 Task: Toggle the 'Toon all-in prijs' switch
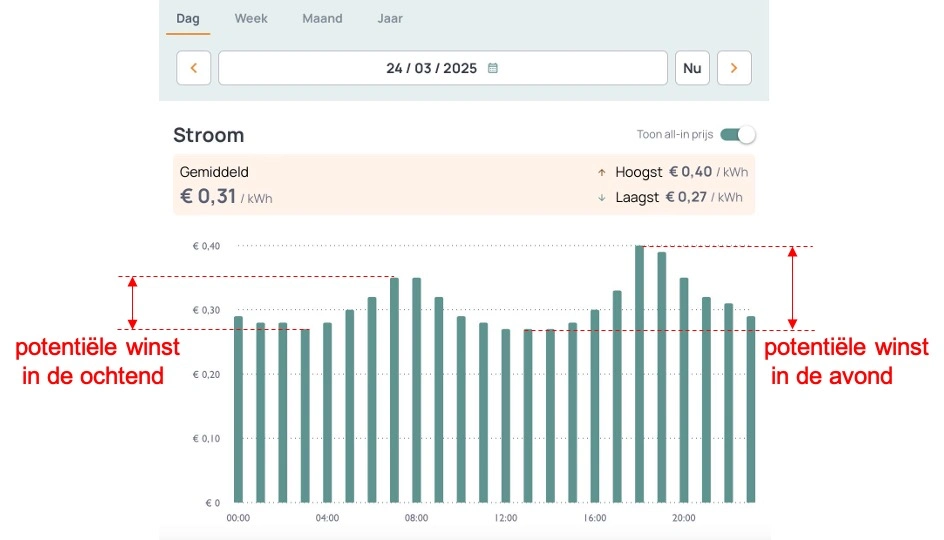coord(738,135)
